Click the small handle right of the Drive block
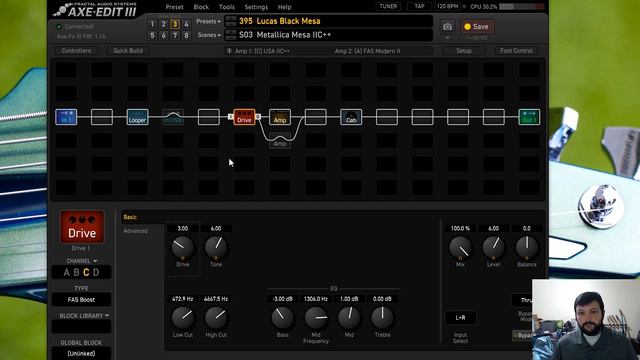Screen dimensions: 640x360 258,117
